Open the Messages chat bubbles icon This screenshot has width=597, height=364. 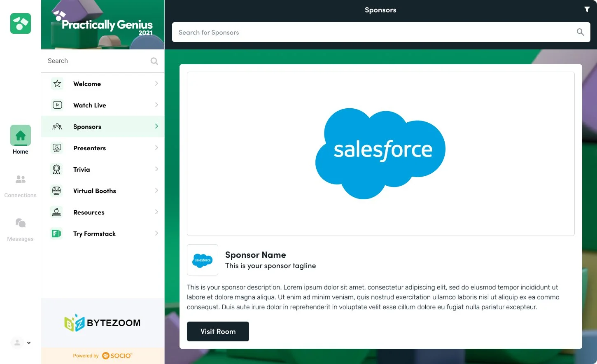click(x=21, y=223)
